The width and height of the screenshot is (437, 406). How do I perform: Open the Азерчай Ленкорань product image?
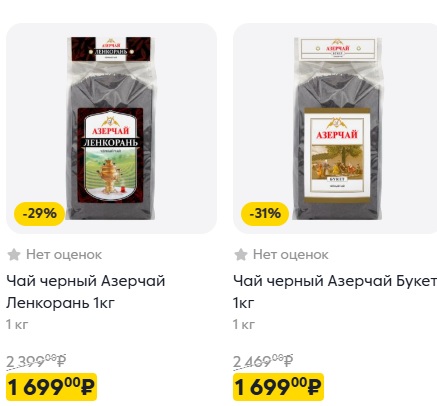click(112, 128)
